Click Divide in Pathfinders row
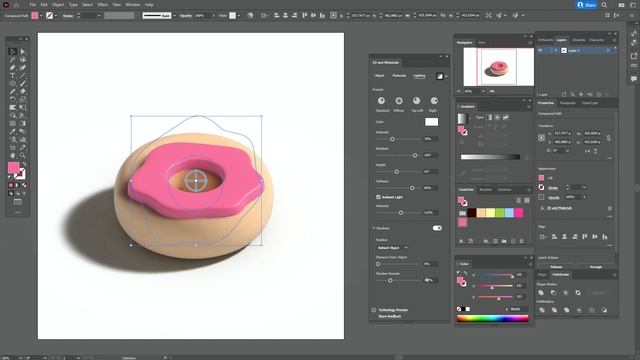Screen dimensions: 640x360 pyautogui.click(x=542, y=310)
